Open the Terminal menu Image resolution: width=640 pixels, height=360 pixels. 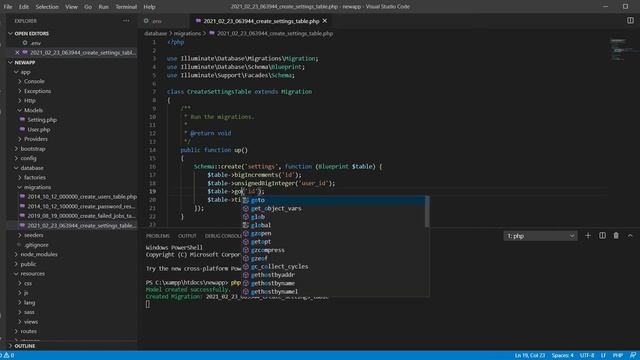tap(126, 7)
